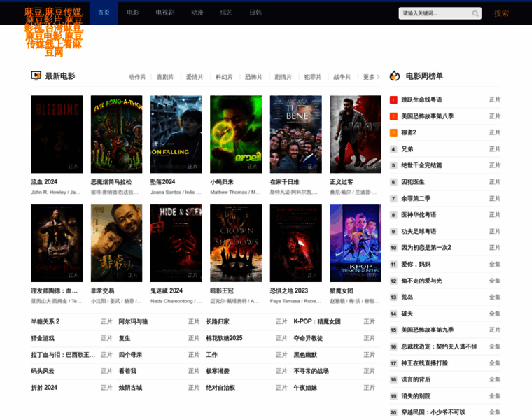This screenshot has width=532, height=420.
Task: Open 午夜姐妹 in the list
Action: [x=305, y=388]
